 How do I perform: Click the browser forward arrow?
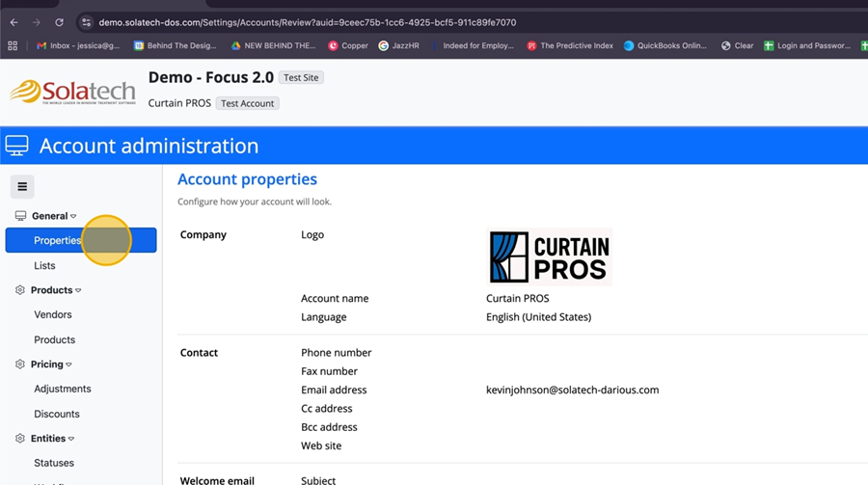coord(37,23)
